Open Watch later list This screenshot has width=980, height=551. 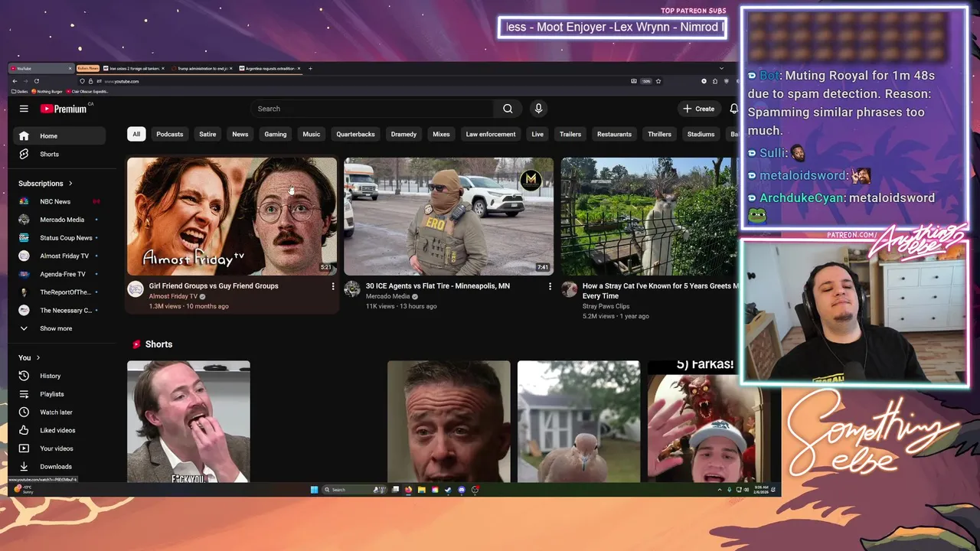click(x=59, y=412)
